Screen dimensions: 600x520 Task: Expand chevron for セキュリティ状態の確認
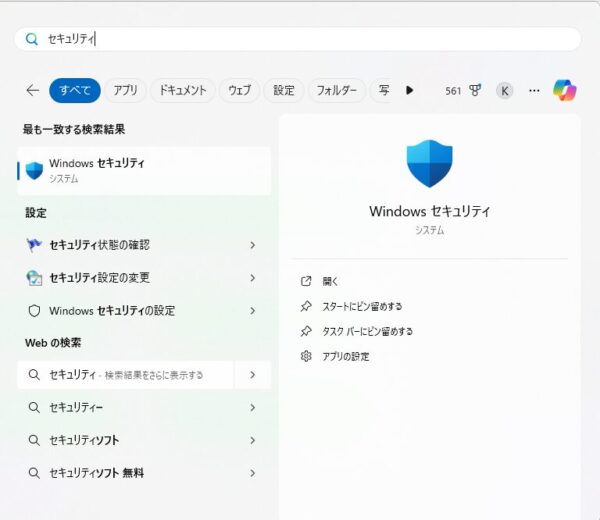(x=253, y=245)
